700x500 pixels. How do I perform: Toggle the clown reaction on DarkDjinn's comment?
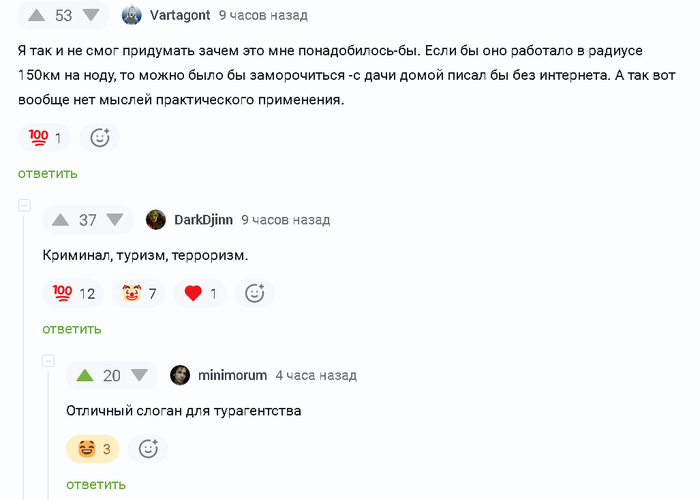point(140,293)
